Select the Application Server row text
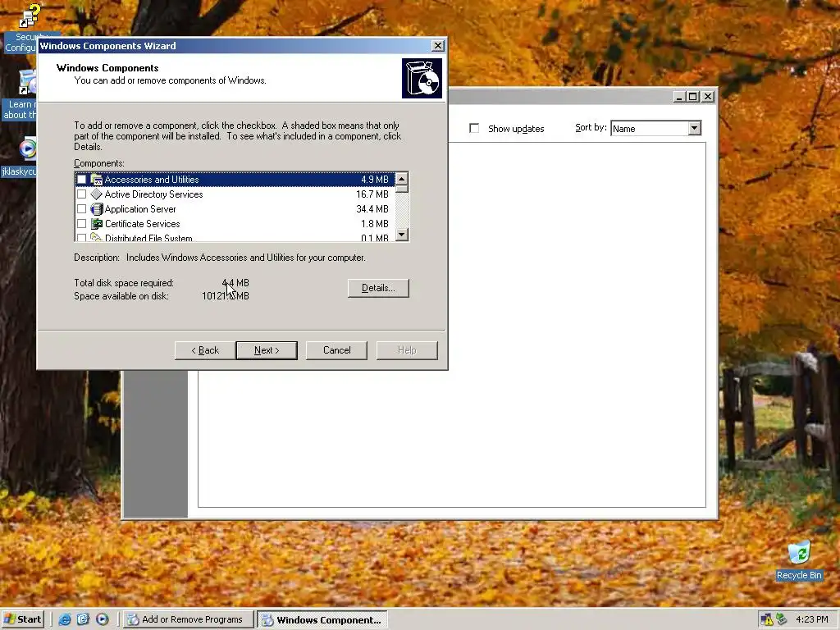840x630 pixels. [140, 209]
